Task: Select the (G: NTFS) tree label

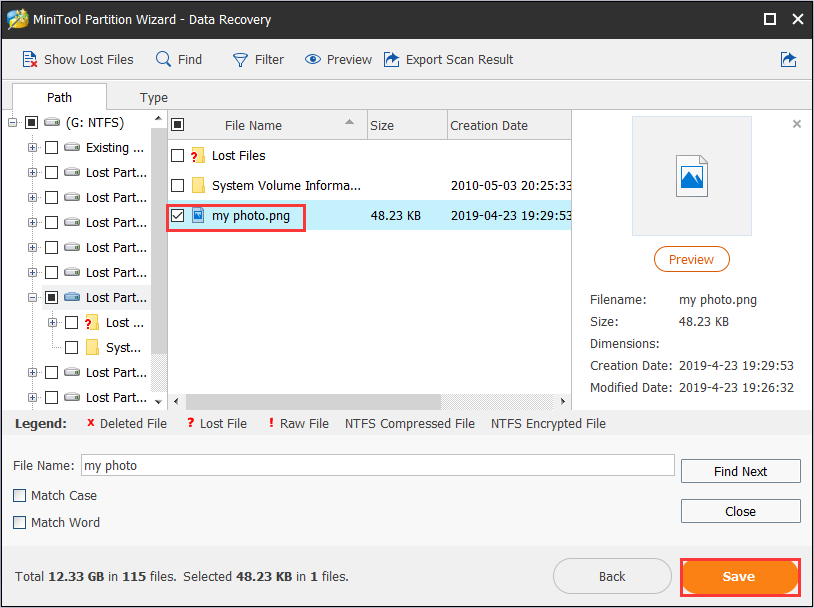Action: [95, 123]
